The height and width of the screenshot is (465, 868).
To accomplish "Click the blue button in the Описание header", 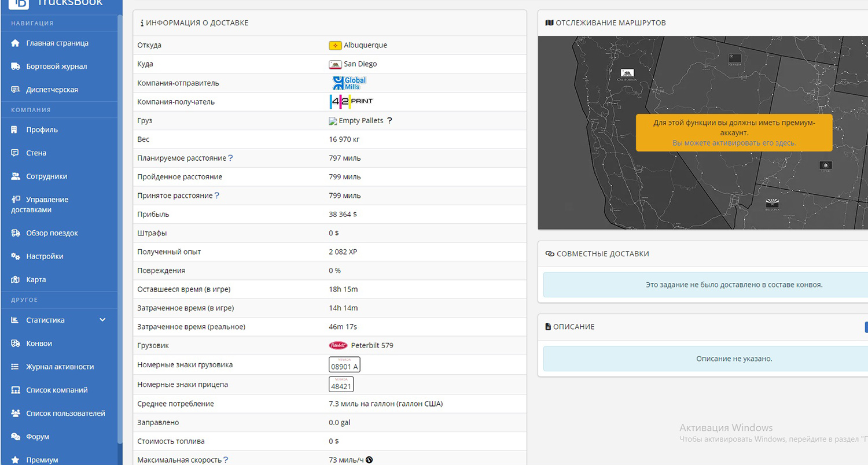I will point(866,327).
